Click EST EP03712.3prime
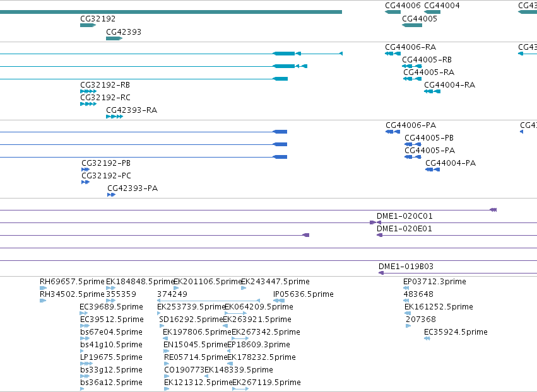 point(435,282)
